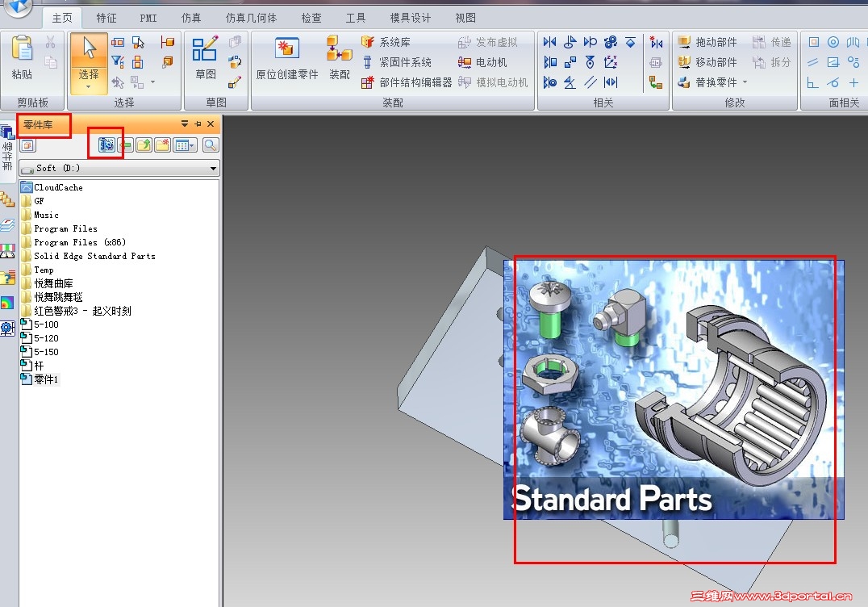Switch to the 检查 tab
The width and height of the screenshot is (868, 607).
tap(311, 19)
